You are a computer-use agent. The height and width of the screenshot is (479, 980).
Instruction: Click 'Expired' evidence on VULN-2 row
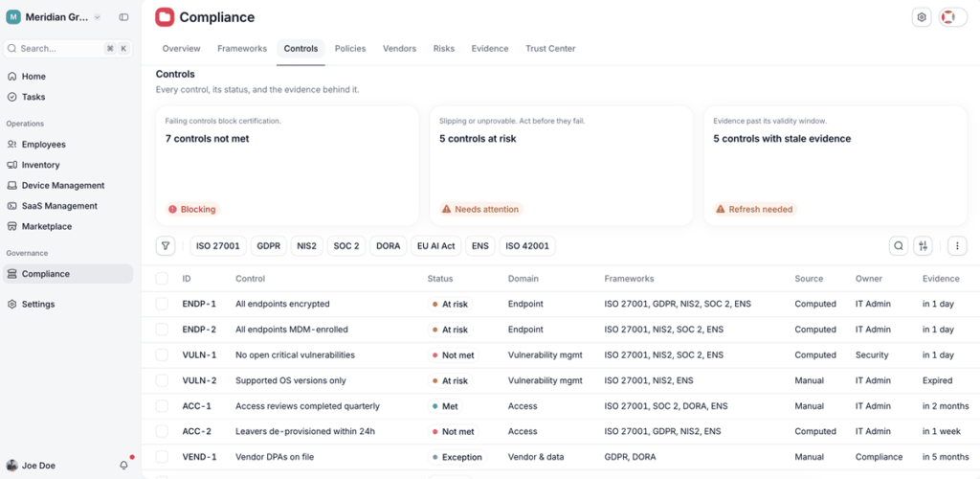pyautogui.click(x=938, y=380)
